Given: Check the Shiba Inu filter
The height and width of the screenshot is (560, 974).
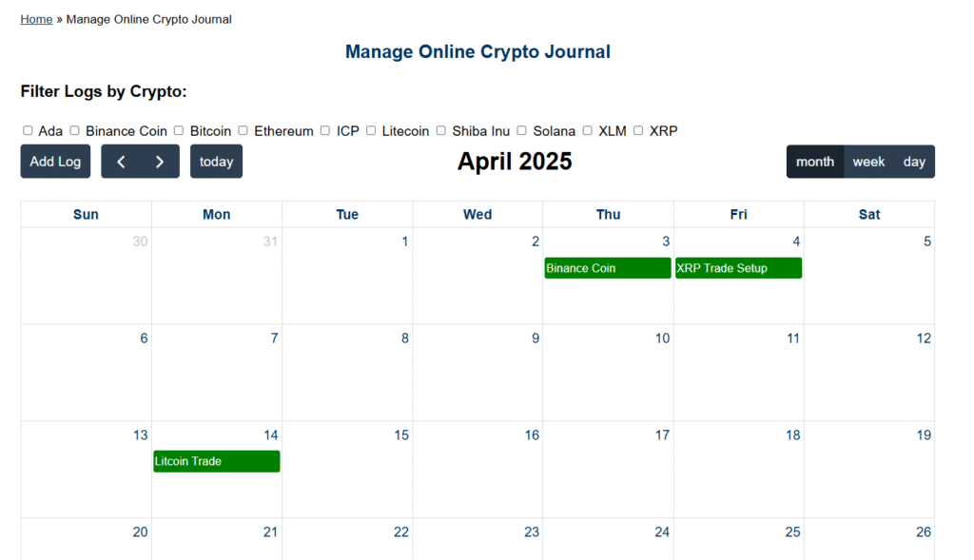Looking at the screenshot, I should pos(440,130).
